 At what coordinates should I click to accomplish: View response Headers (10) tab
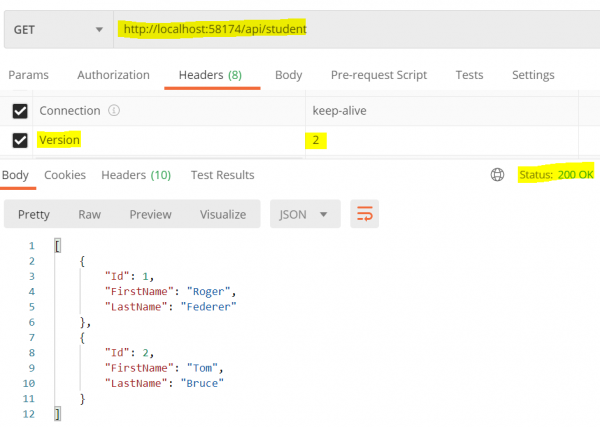(x=135, y=175)
